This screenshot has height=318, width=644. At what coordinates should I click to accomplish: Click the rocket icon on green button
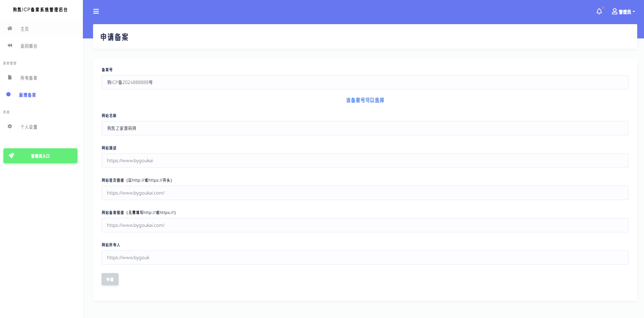pos(12,156)
